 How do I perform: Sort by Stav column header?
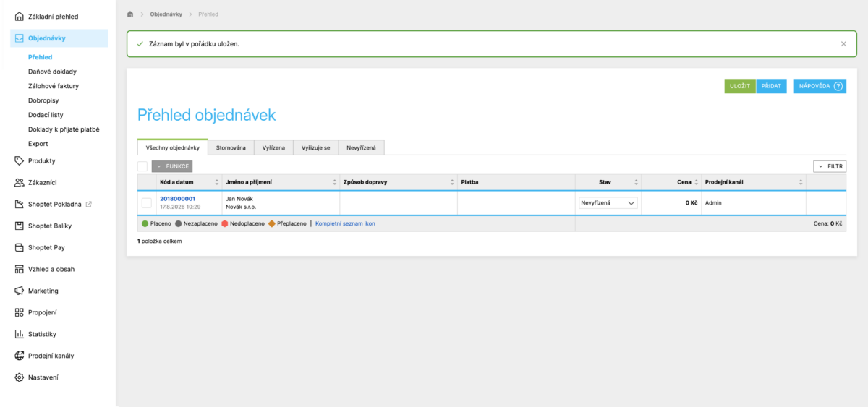[x=608, y=182]
